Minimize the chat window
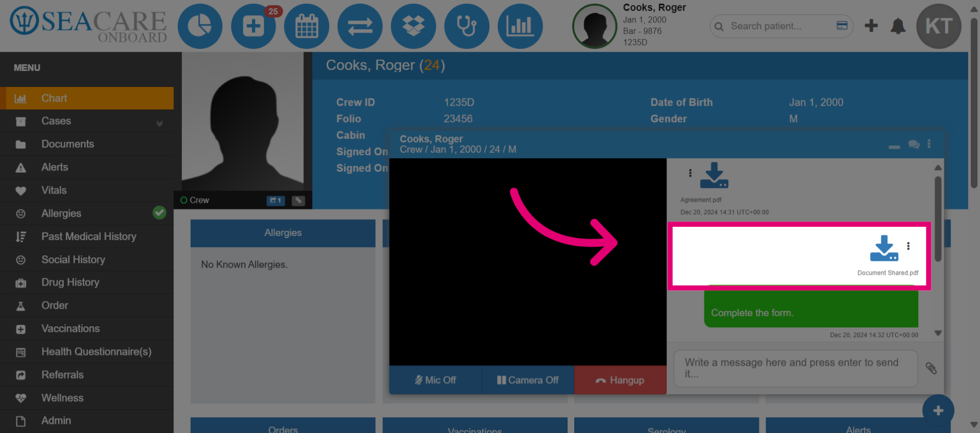 tap(894, 147)
